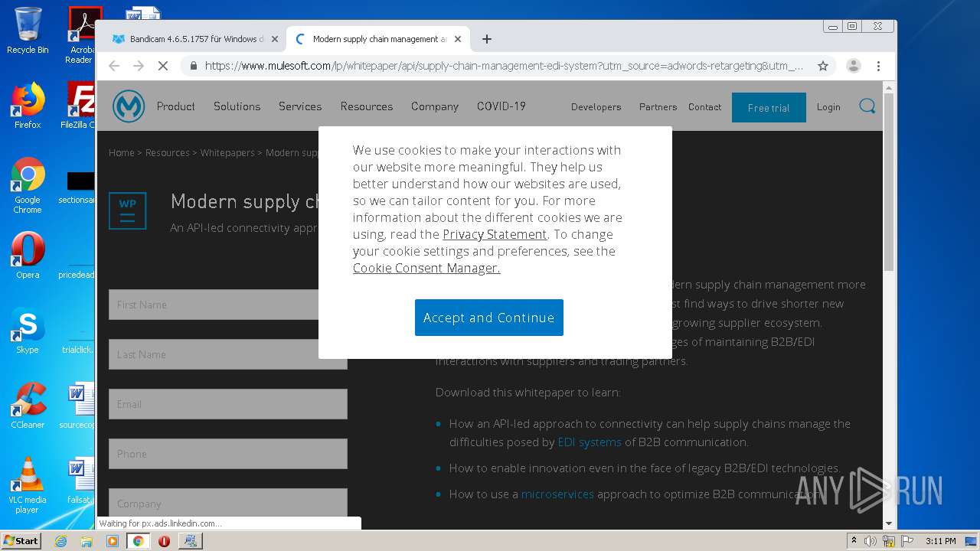Image resolution: width=980 pixels, height=551 pixels.
Task: Open the Solutions menu
Action: pyautogui.click(x=237, y=106)
